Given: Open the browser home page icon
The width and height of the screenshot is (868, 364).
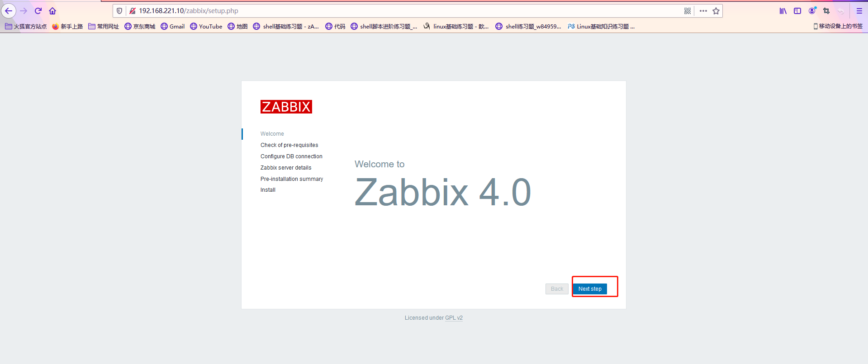Looking at the screenshot, I should 52,11.
